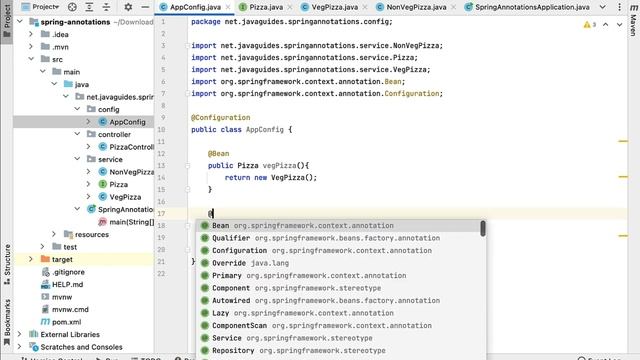Open the Structure tool window
The height and width of the screenshot is (360, 640).
click(7, 264)
